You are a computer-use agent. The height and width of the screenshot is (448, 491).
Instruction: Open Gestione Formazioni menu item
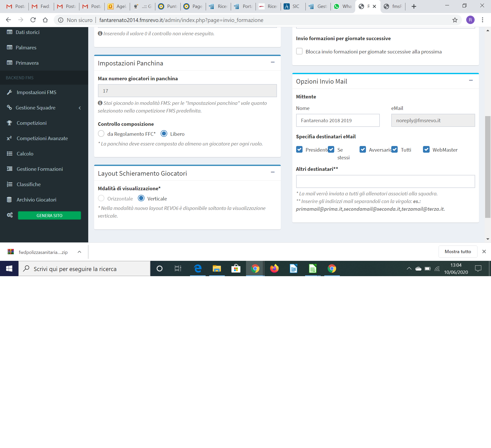pos(40,169)
